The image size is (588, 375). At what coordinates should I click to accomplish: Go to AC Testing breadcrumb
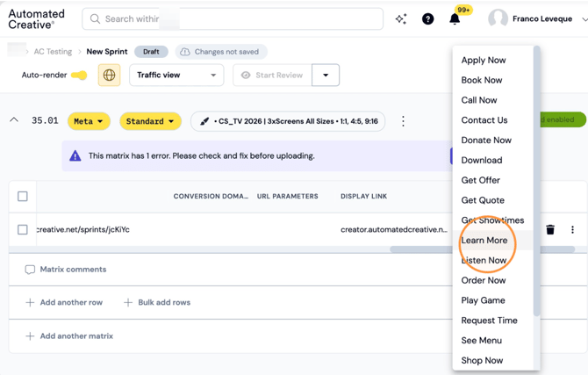click(x=53, y=52)
